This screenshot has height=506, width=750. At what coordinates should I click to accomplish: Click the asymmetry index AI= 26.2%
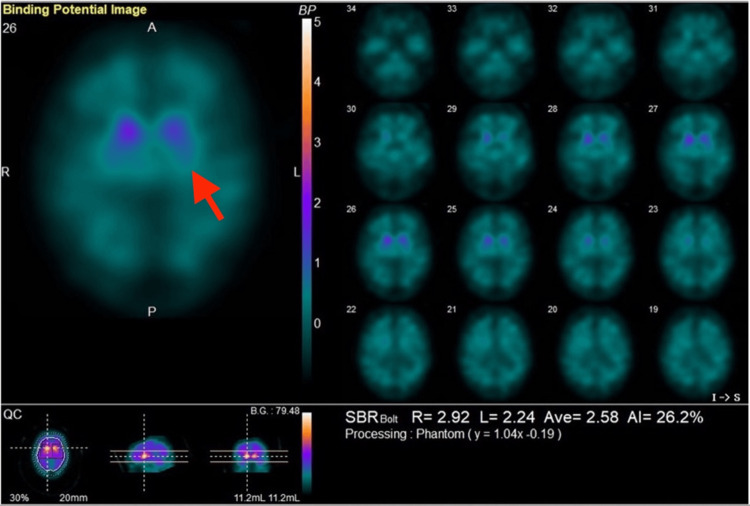click(665, 417)
